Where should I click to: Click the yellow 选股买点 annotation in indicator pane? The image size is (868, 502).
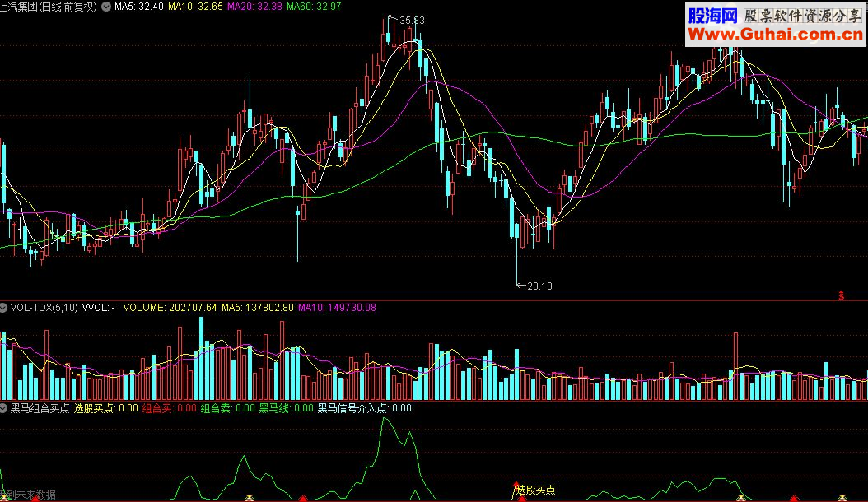point(536,490)
